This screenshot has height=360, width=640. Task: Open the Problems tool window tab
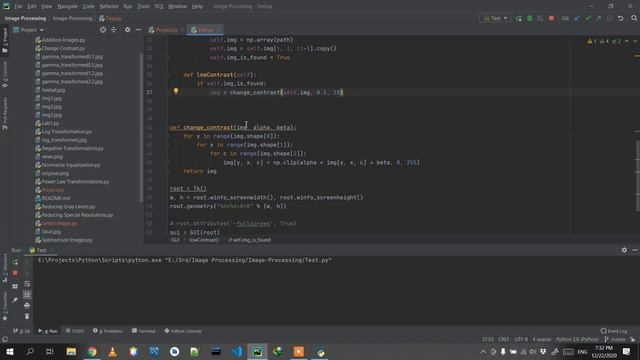(x=108, y=331)
